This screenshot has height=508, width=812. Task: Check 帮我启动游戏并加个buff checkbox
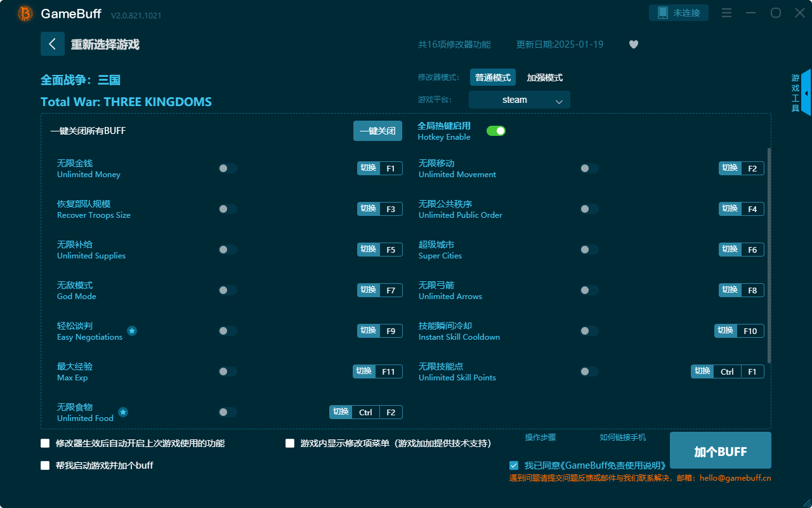click(x=44, y=465)
